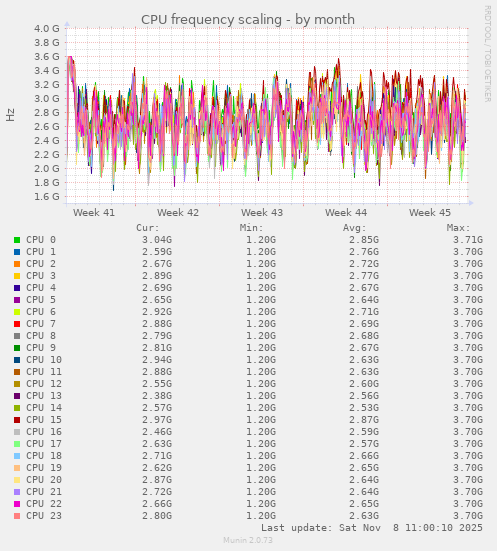Click the 'CPU 11' legend label

[44, 372]
